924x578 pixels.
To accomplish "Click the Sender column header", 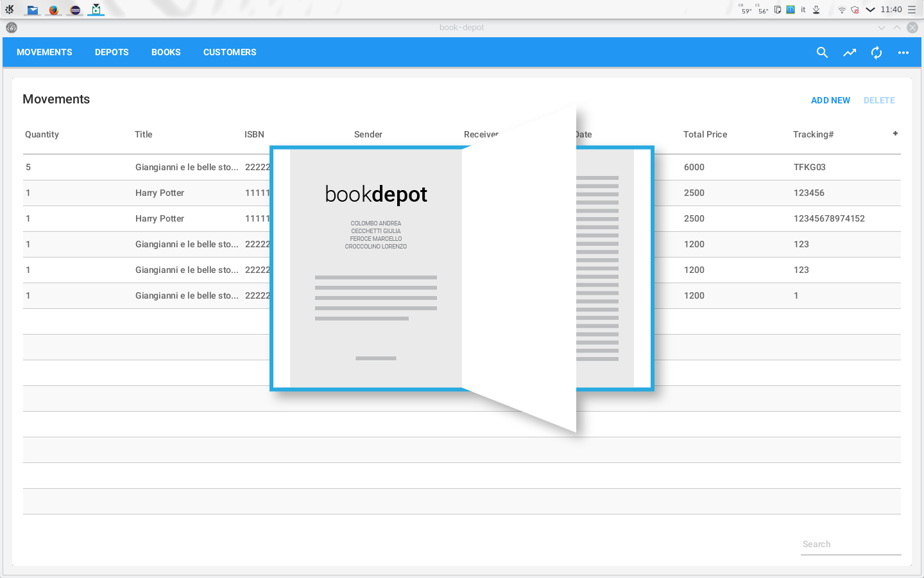I will (368, 134).
